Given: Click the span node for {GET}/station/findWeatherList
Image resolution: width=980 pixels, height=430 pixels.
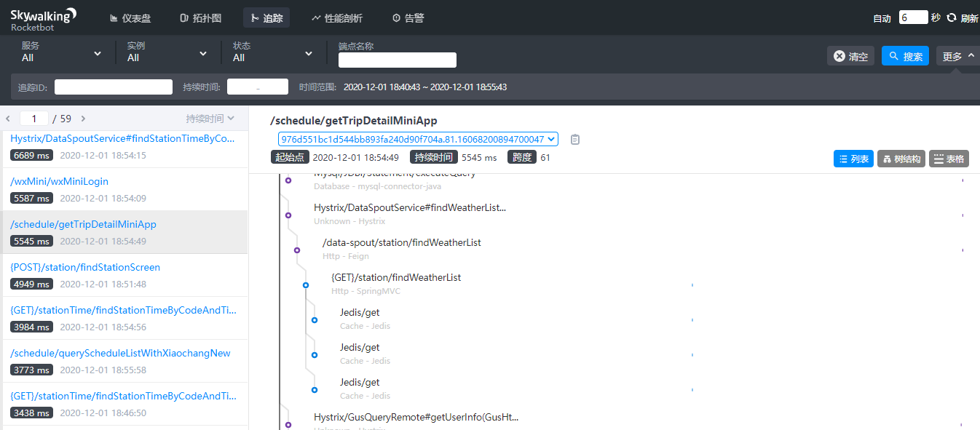Looking at the screenshot, I should tap(306, 285).
